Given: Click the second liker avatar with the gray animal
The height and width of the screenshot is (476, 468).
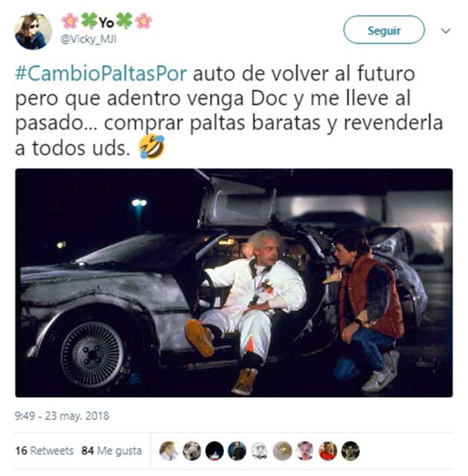Looking at the screenshot, I should click(192, 451).
